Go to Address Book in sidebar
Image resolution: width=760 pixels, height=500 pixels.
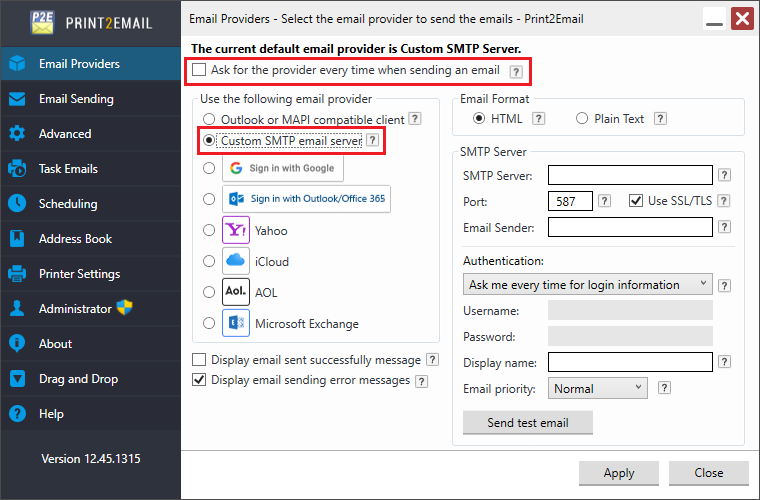75,239
